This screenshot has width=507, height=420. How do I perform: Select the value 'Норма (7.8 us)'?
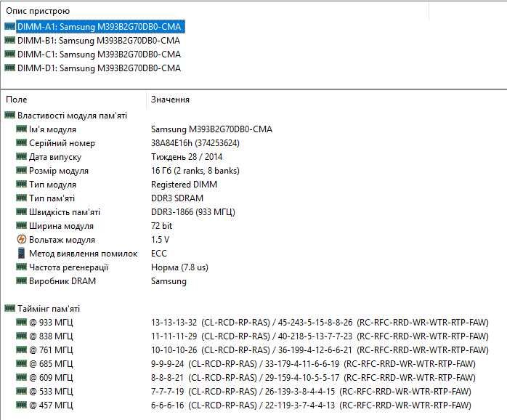[180, 267]
